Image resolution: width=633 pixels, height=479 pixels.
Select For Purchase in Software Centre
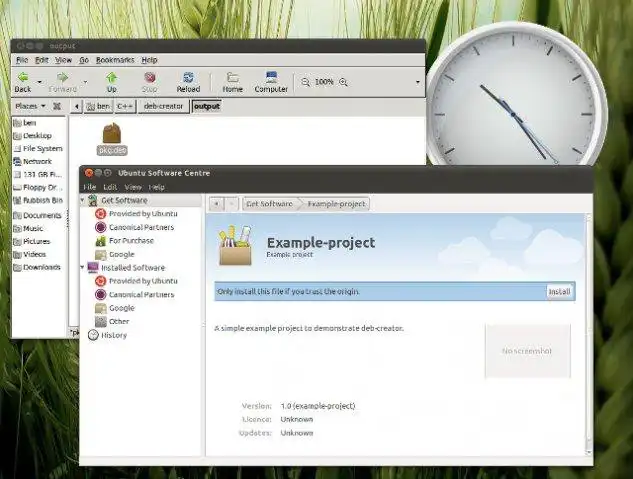tap(124, 241)
